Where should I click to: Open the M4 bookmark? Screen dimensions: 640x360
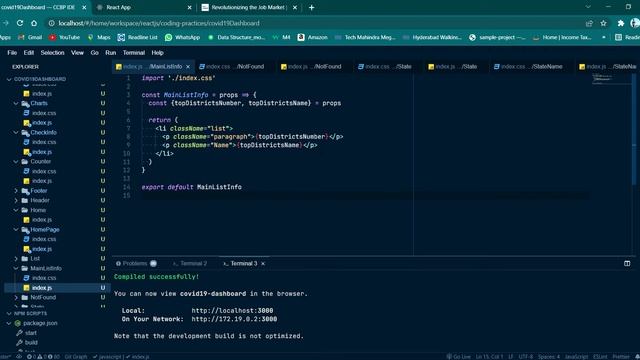pos(281,37)
